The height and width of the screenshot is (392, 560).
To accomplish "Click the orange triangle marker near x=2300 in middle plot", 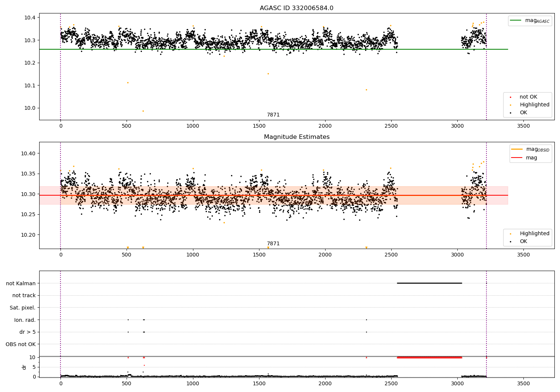I will coord(366,248).
